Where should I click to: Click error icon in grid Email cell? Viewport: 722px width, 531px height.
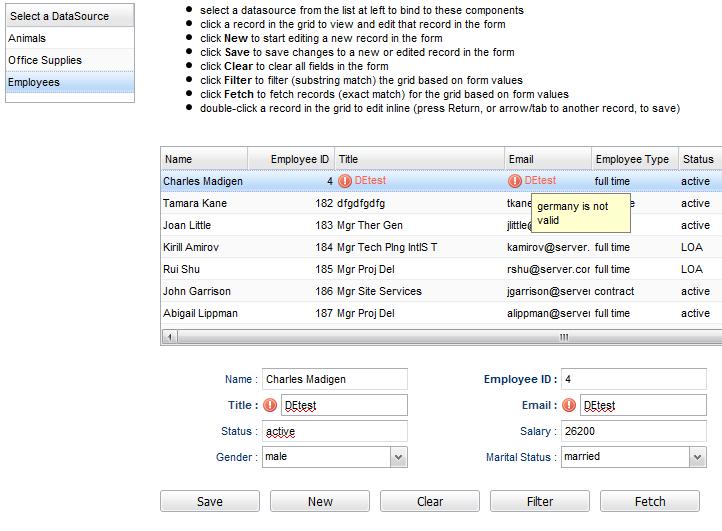[515, 181]
